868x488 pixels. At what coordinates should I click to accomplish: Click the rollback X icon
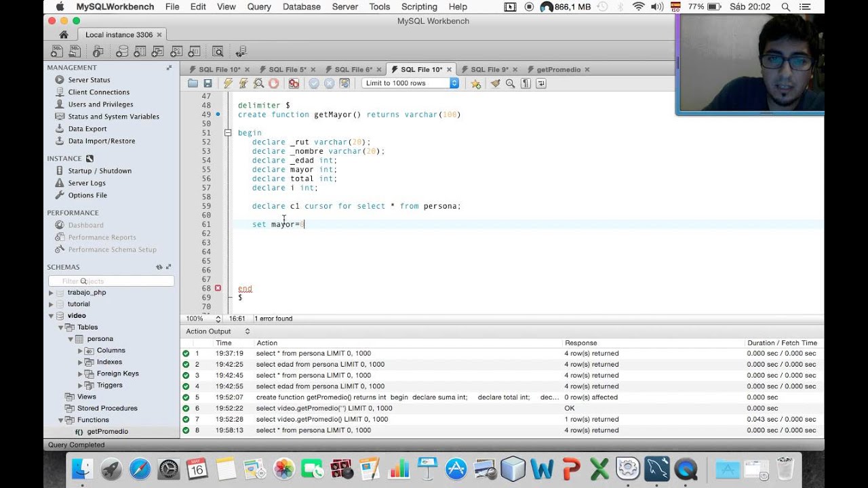point(329,83)
